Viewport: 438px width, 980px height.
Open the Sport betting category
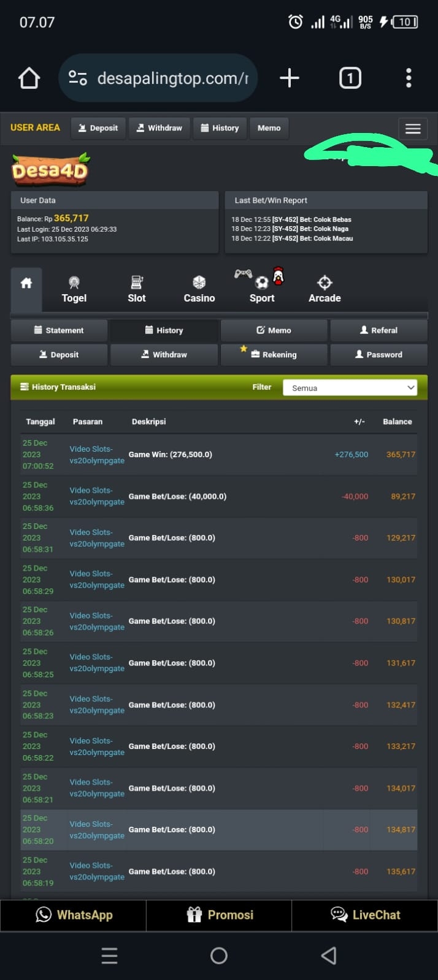[262, 289]
